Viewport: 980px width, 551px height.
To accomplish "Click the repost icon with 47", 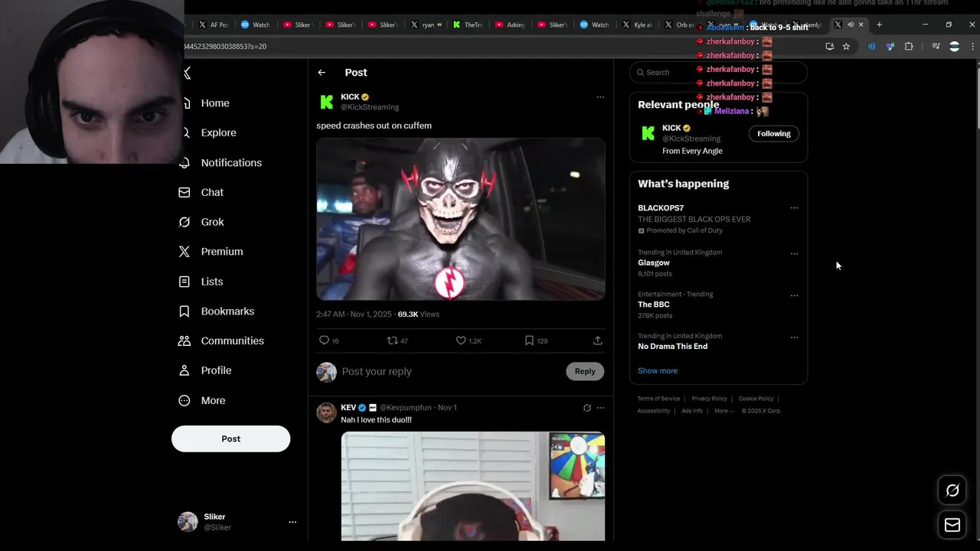I will point(392,341).
